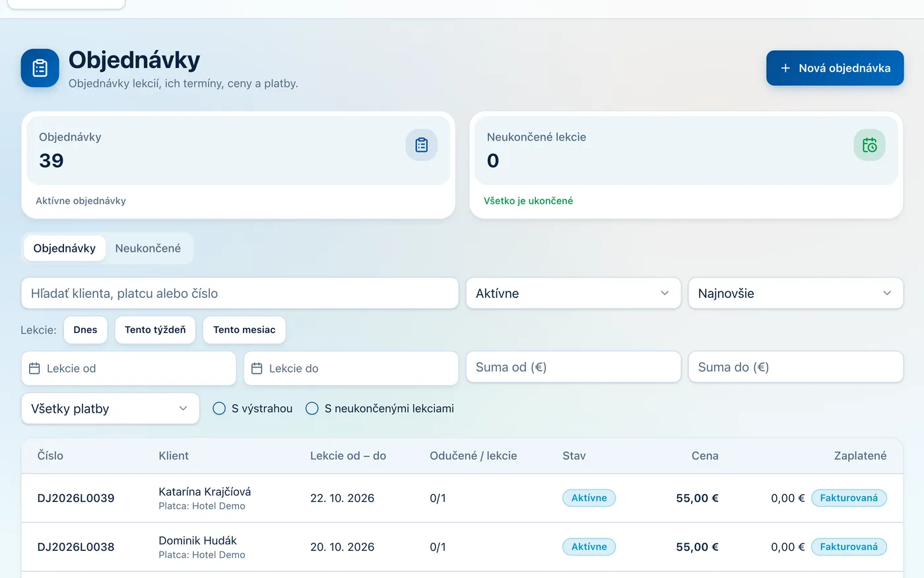Click the clipboard icon in Objednávky card

(422, 145)
